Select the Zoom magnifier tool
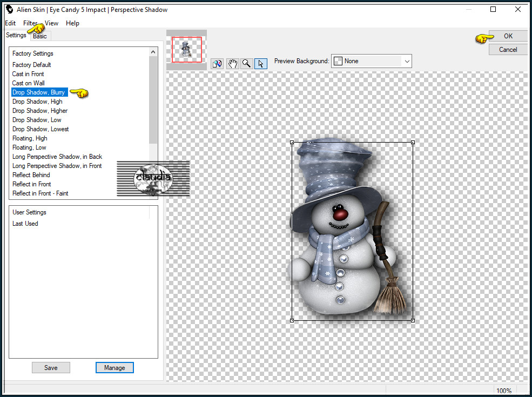Image resolution: width=532 pixels, height=397 pixels. (247, 63)
